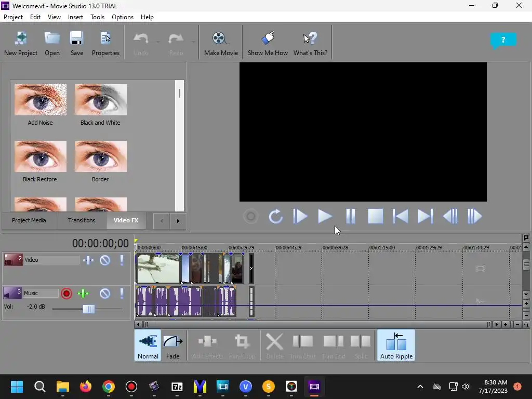The width and height of the screenshot is (532, 399).
Task: Pause the preview playback
Action: click(x=351, y=217)
